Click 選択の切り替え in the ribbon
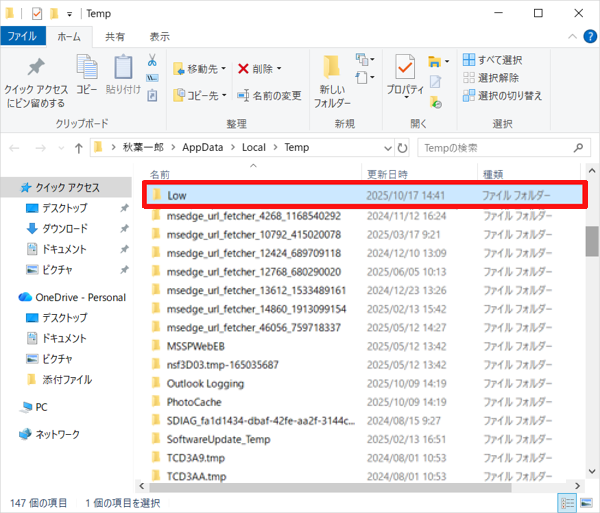Image resolution: width=600 pixels, height=513 pixels. (504, 95)
